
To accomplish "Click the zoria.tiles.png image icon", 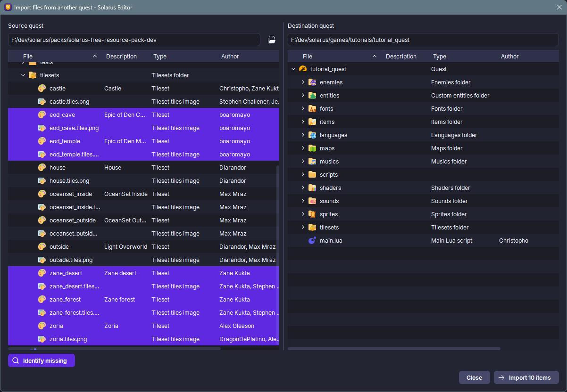I will tap(42, 339).
